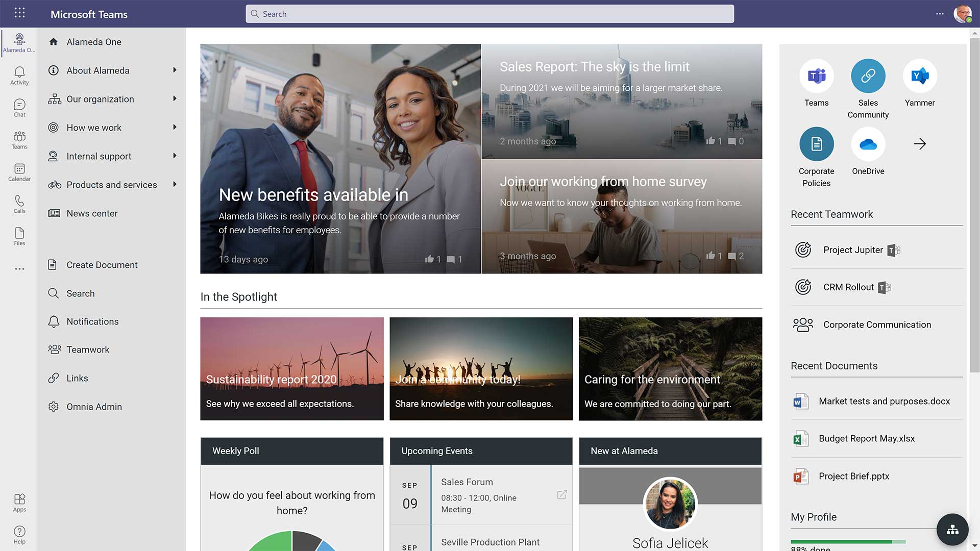Image resolution: width=980 pixels, height=551 pixels.
Task: Expand the About Alameda menu
Action: (x=175, y=70)
